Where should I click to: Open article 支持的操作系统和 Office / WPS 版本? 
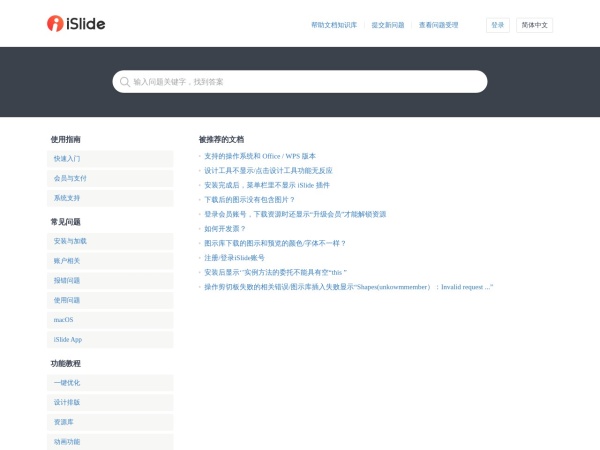pyautogui.click(x=260, y=156)
